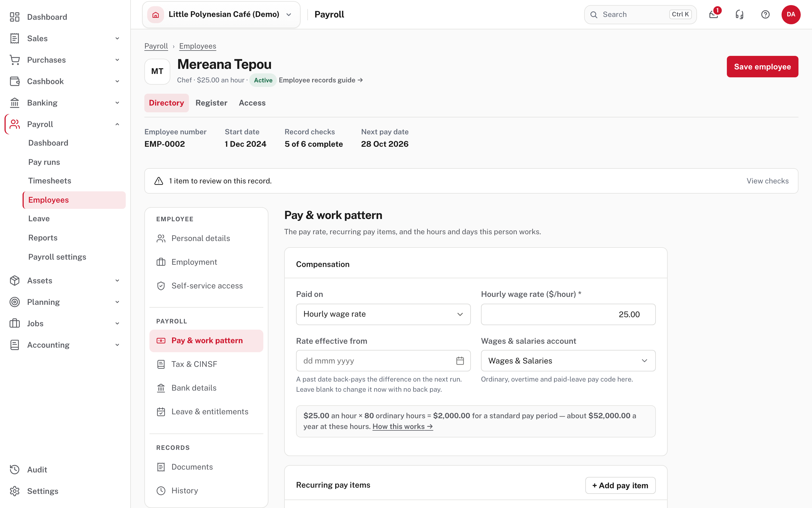Open Bank details section

click(x=206, y=388)
